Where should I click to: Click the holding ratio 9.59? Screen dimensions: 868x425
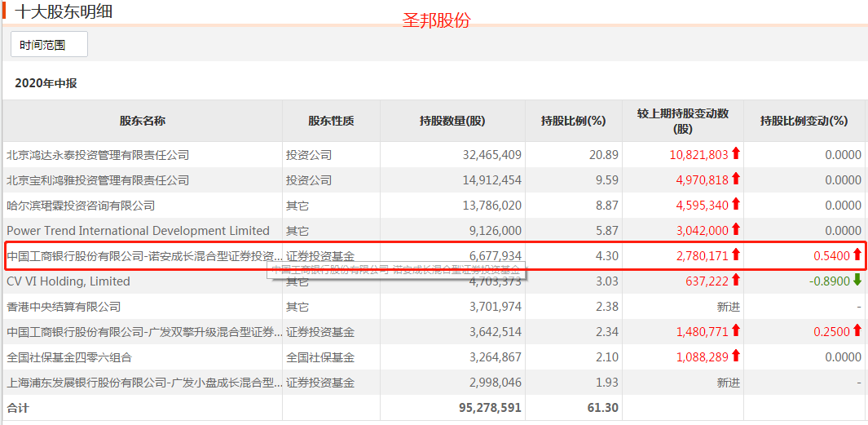pyautogui.click(x=608, y=180)
